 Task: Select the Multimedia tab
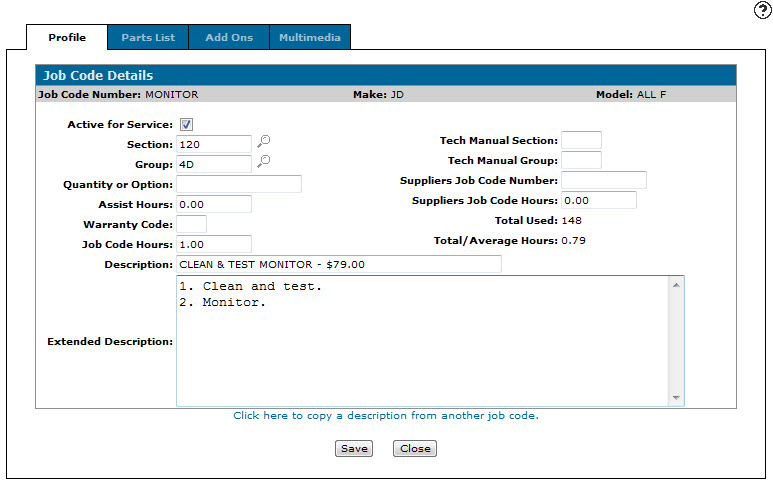pos(310,38)
